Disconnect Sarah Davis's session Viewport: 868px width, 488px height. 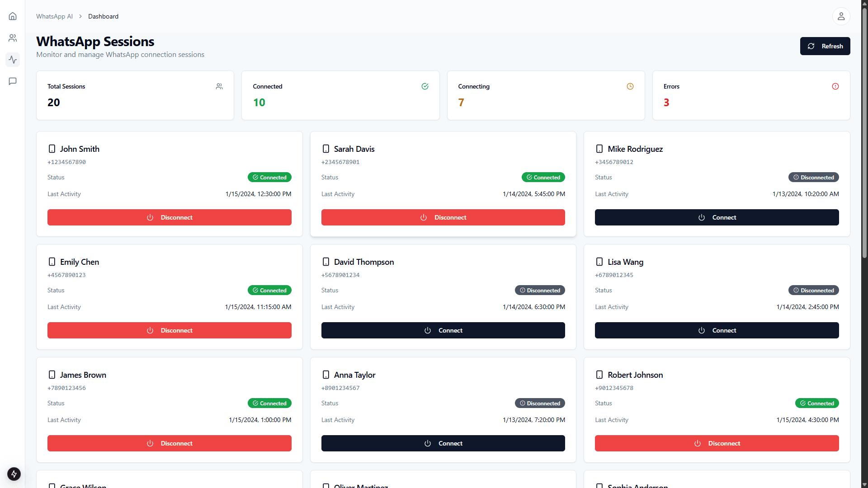(x=443, y=217)
